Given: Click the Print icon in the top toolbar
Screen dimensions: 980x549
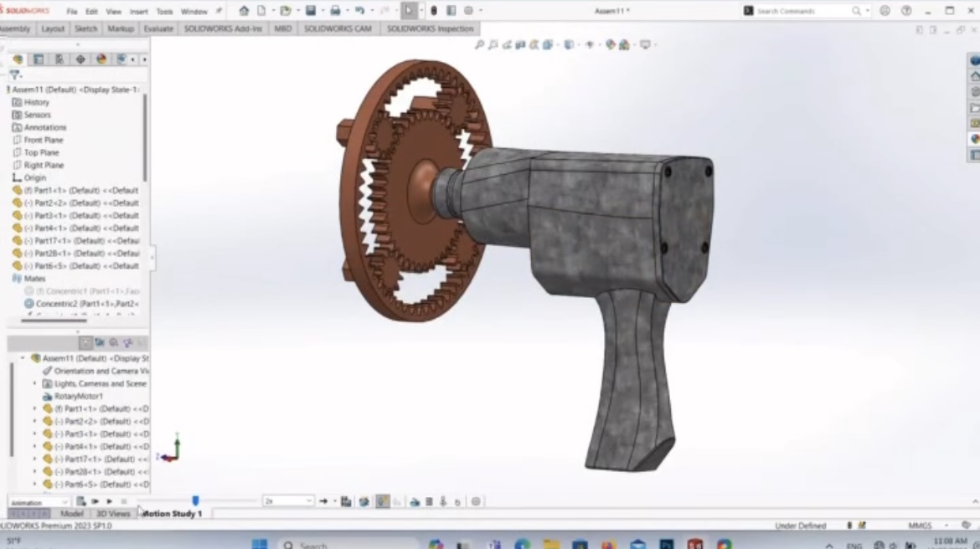Looking at the screenshot, I should pyautogui.click(x=335, y=11).
